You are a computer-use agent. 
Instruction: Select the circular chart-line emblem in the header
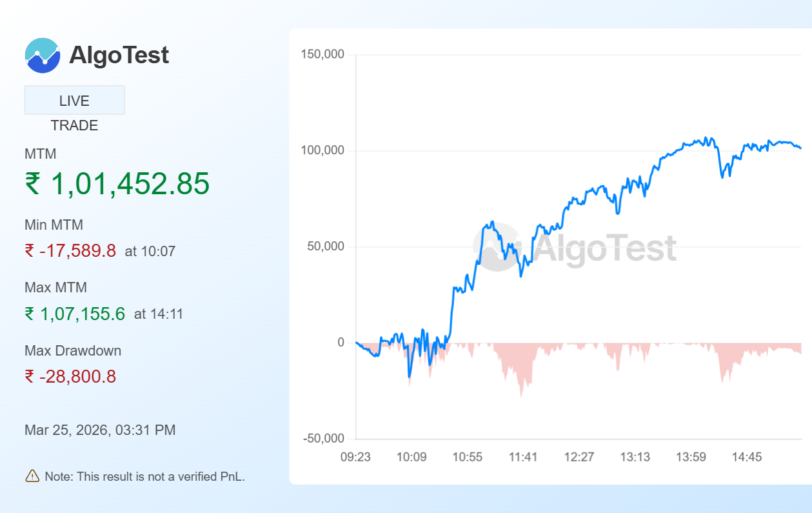[x=43, y=55]
